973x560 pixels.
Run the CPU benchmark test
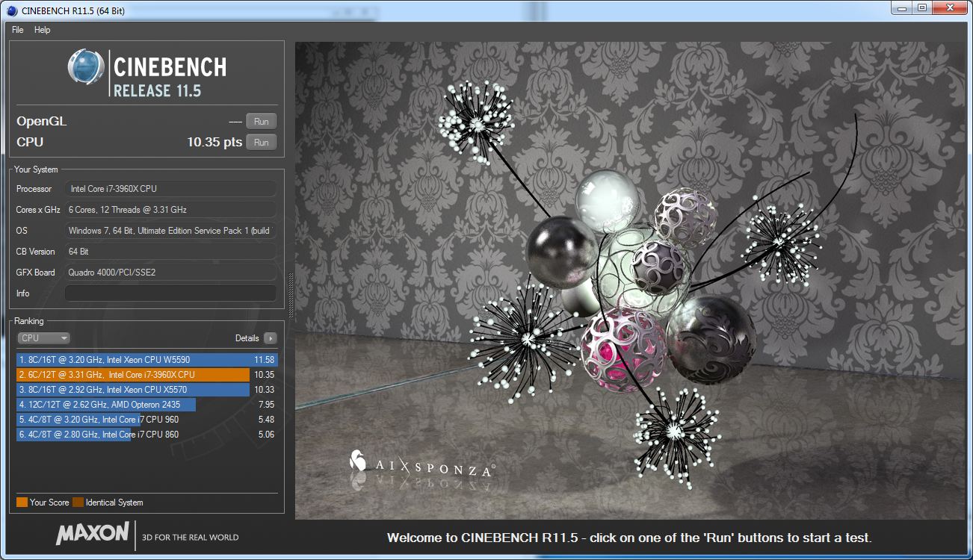tap(262, 142)
